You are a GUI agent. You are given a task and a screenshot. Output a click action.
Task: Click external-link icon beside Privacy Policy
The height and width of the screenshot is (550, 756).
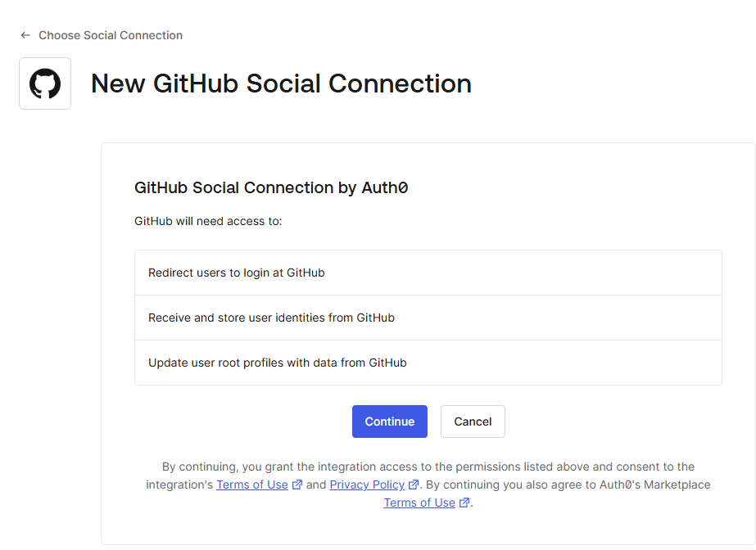click(x=414, y=485)
